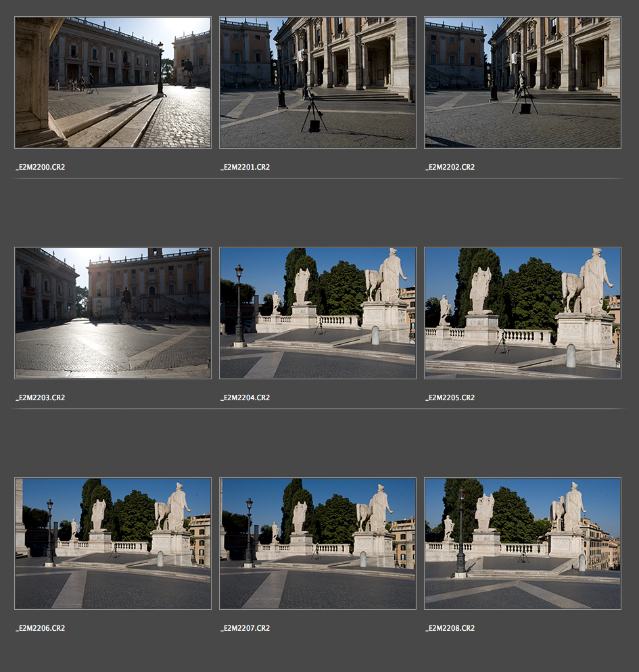Click the divider line below _E2M2201.CR2 label
This screenshot has height=672, width=639.
click(317, 178)
